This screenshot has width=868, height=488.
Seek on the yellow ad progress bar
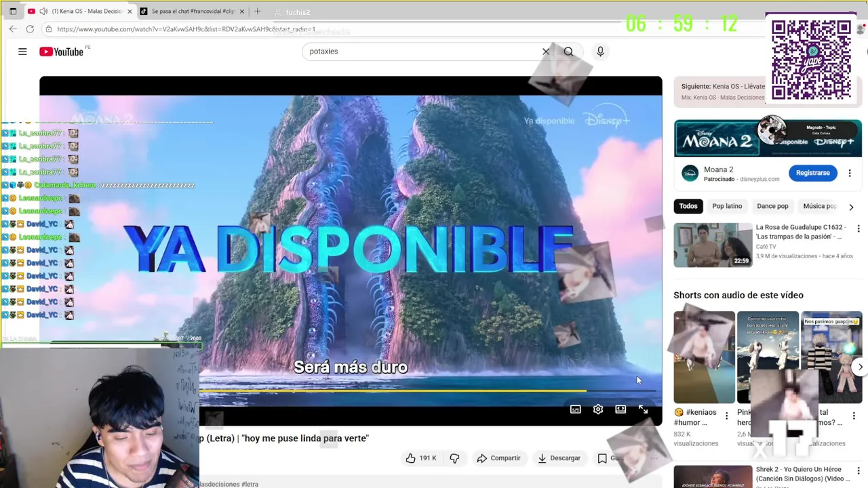coord(427,390)
